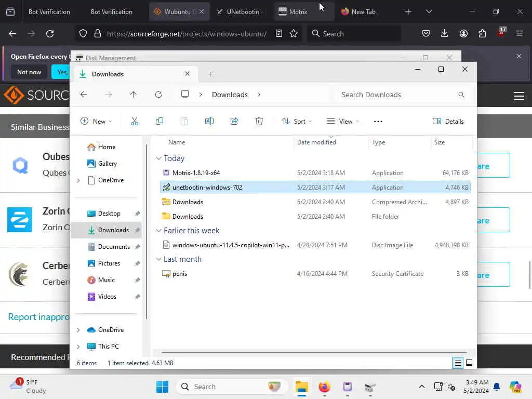This screenshot has width=532, height=399.
Task: Select Motrix-1.8.19-x64 file
Action: 315,172
